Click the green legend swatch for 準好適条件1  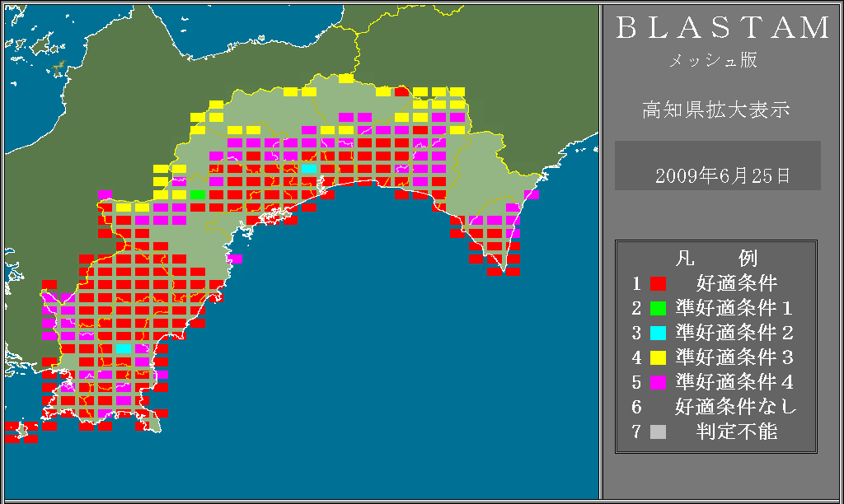pos(658,308)
